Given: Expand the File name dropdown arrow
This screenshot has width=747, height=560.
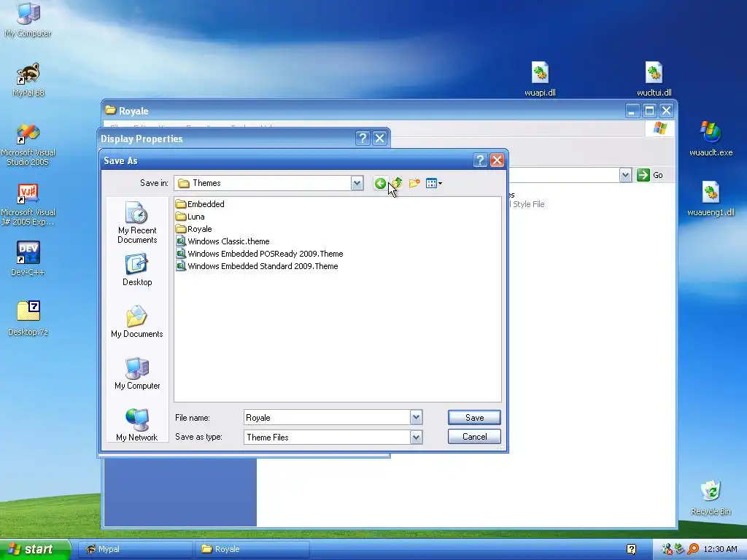Looking at the screenshot, I should 416,418.
